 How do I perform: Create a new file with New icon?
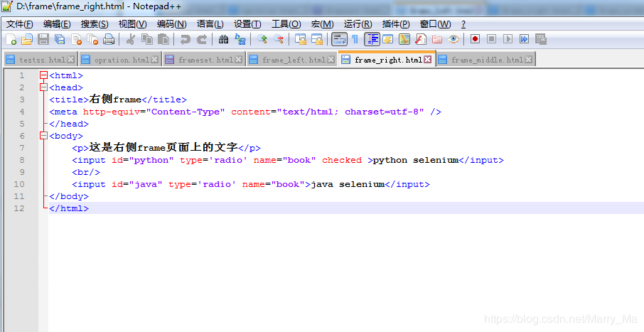point(11,39)
